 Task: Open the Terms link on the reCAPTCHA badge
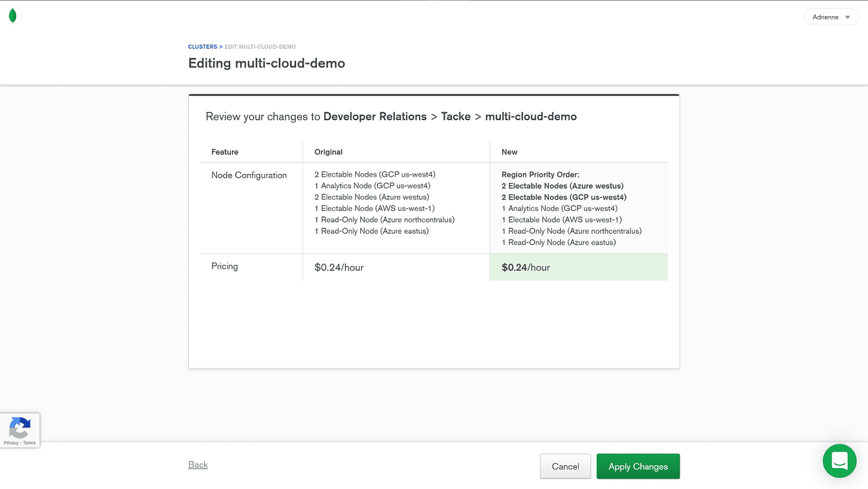pyautogui.click(x=30, y=443)
